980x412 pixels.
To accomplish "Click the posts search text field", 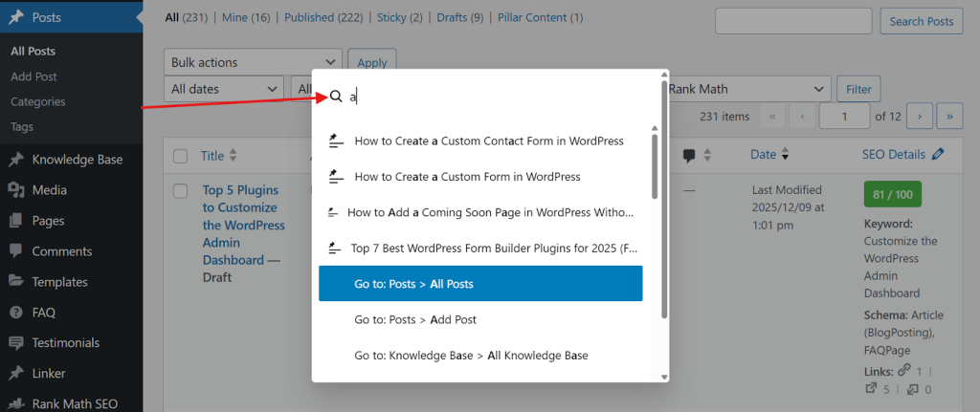I will pos(793,21).
